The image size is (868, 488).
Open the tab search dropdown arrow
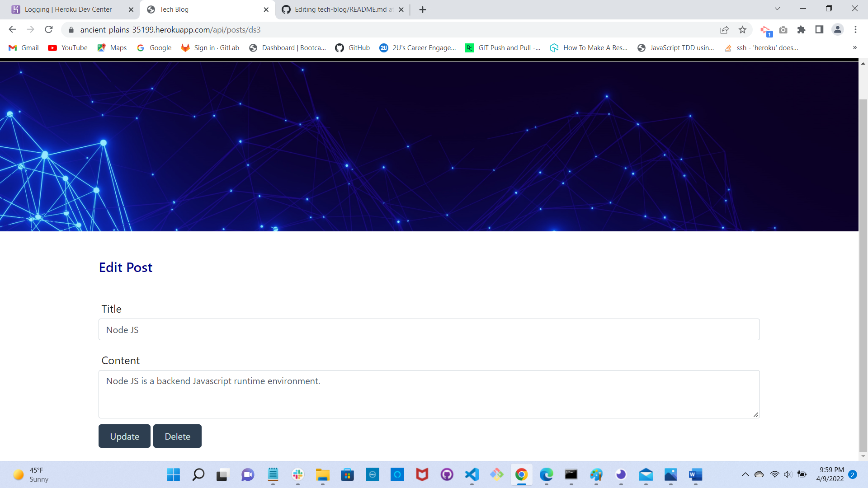[x=777, y=9]
